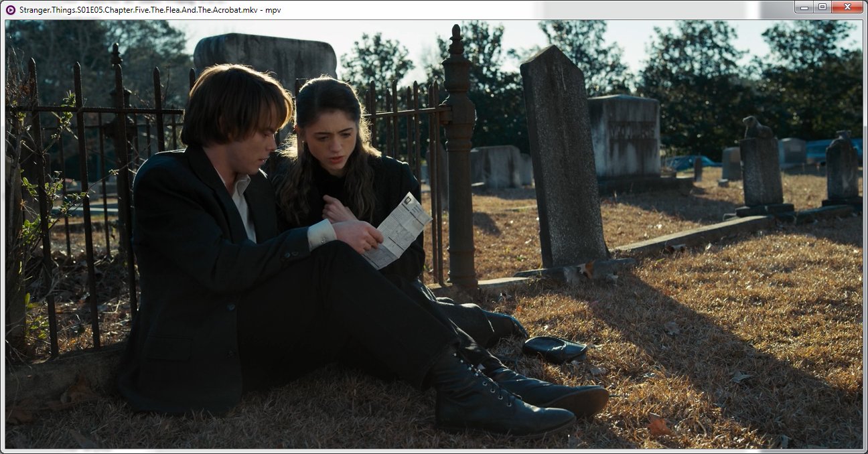The width and height of the screenshot is (868, 454).
Task: Click the Stranger.Things.S01E05 title bar text
Action: pyautogui.click(x=150, y=9)
